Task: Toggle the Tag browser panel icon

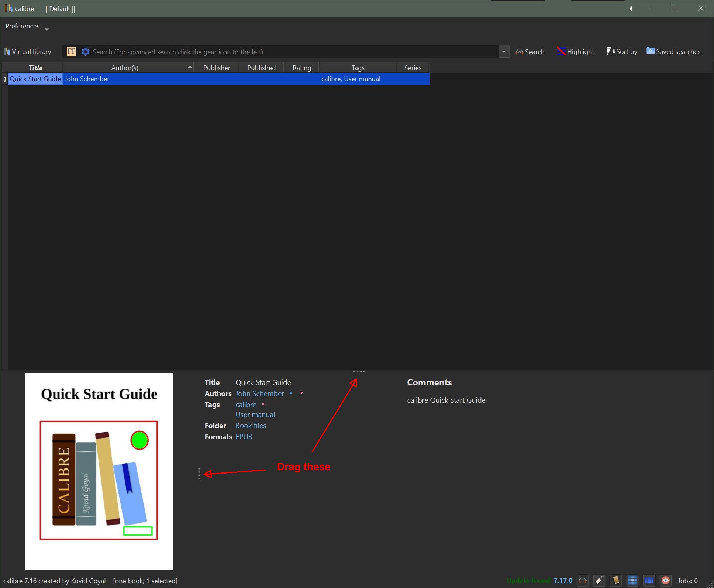Action: click(x=599, y=580)
